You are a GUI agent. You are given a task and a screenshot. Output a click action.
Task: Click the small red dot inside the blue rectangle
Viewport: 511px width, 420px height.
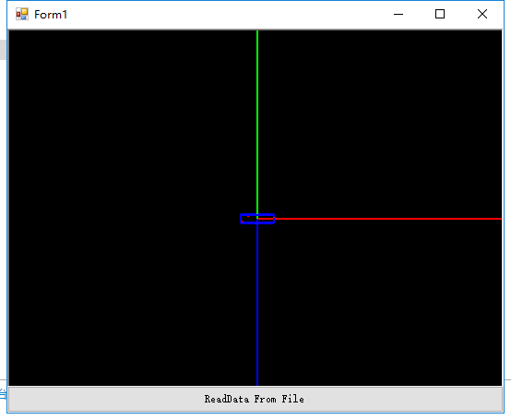click(248, 217)
